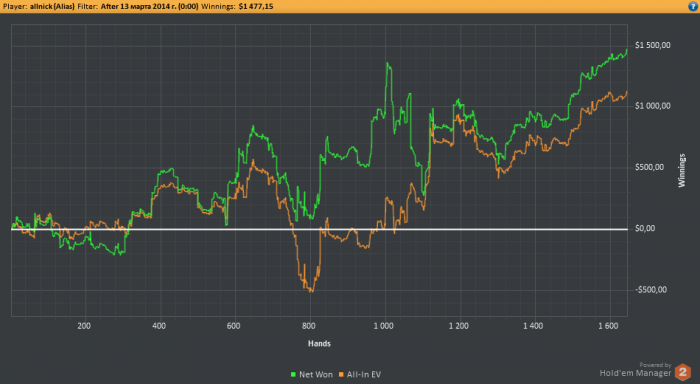Click the Hands x-axis title
This screenshot has width=700, height=384.
(319, 343)
